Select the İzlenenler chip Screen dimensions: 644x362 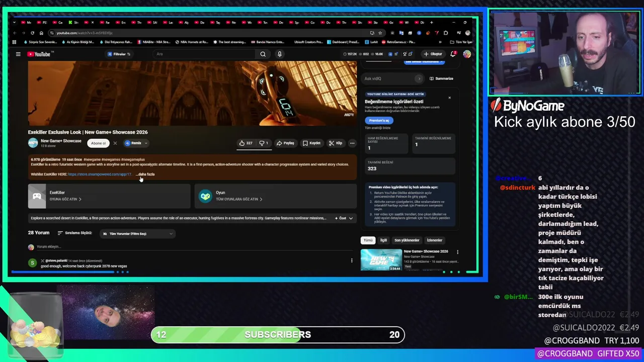click(x=435, y=240)
